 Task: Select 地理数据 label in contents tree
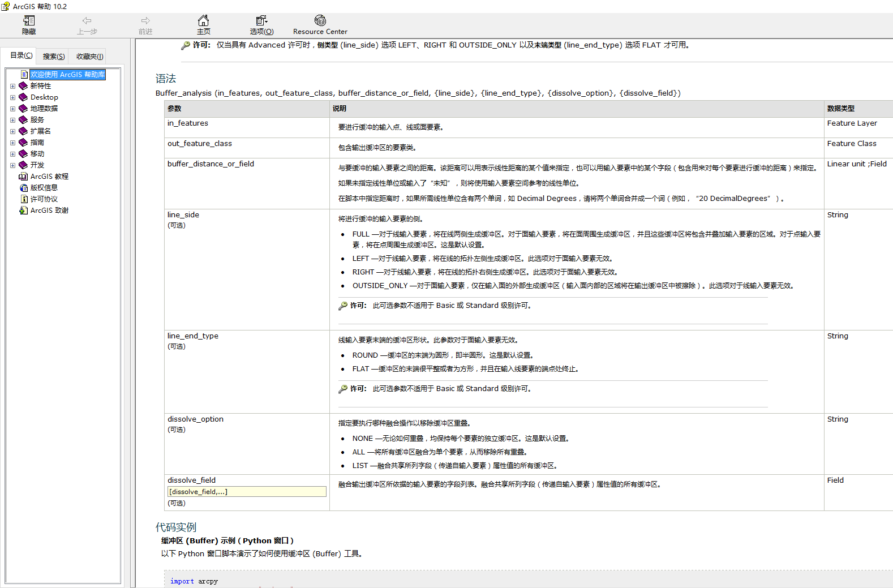44,109
